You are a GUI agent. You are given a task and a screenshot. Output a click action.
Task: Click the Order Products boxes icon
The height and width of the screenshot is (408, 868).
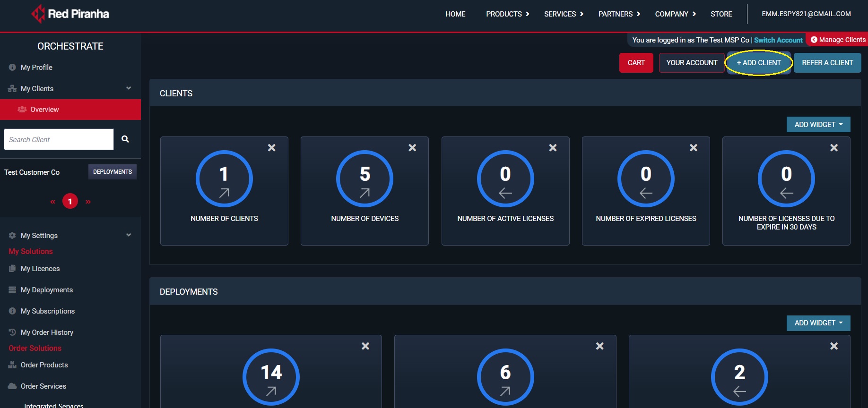click(x=12, y=365)
